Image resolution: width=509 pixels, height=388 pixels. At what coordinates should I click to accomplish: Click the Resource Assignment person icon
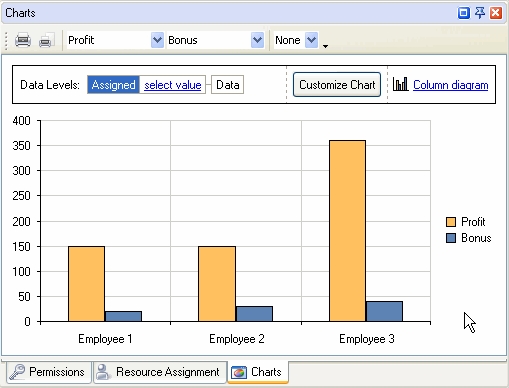103,372
